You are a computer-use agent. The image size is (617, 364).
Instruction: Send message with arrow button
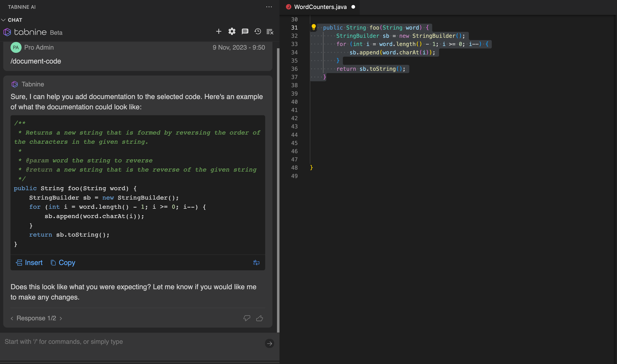(x=270, y=343)
